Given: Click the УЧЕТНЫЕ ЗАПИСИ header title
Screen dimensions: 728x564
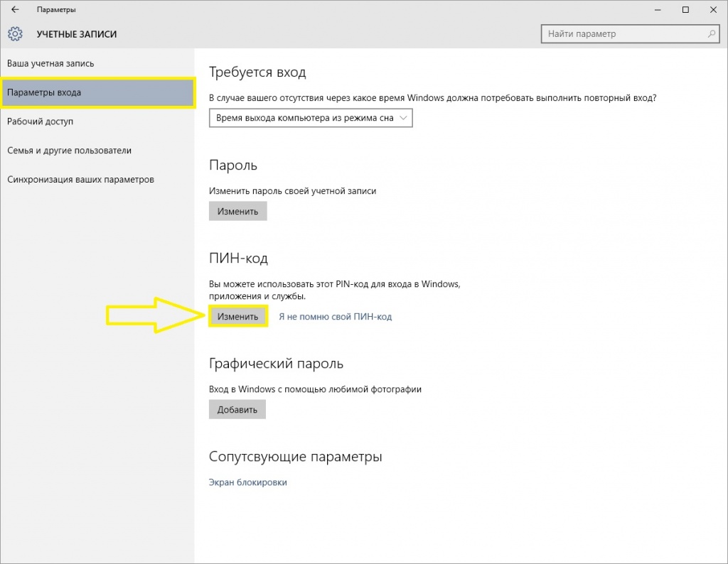Looking at the screenshot, I should click(x=77, y=34).
